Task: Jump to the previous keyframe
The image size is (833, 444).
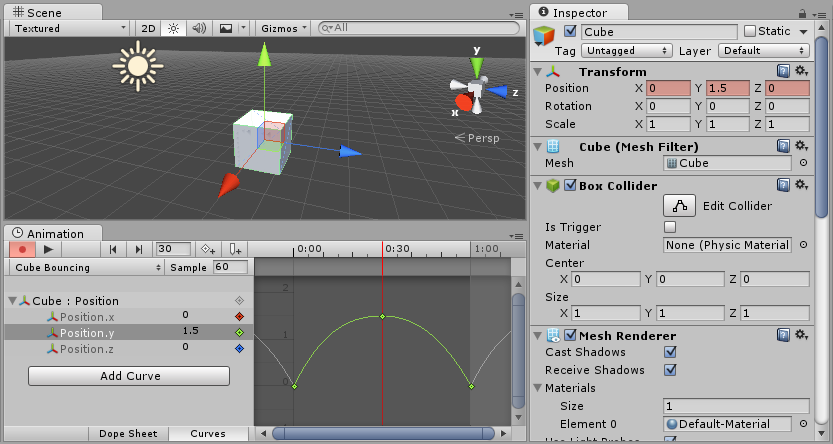Action: pos(113,249)
